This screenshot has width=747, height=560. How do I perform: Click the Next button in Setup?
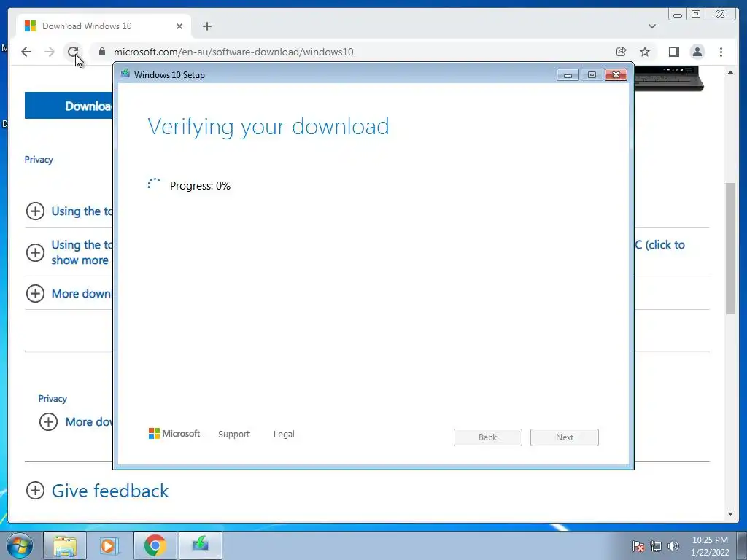click(565, 437)
